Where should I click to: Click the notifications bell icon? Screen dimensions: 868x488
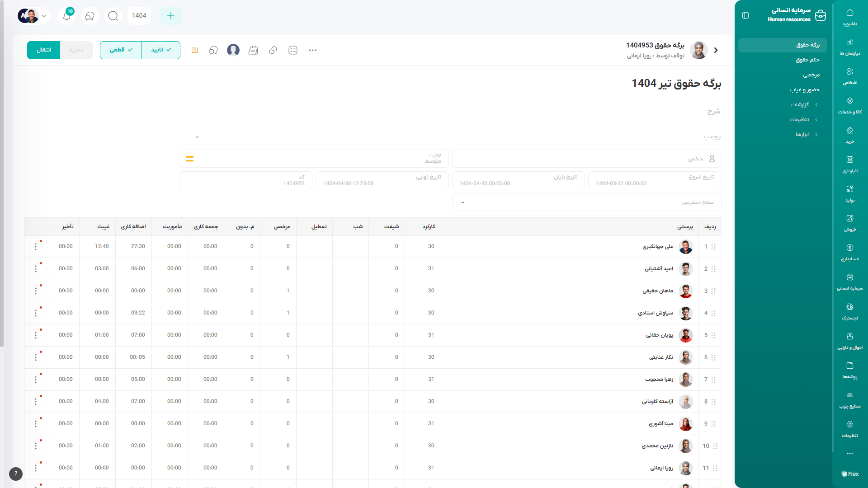tap(66, 16)
